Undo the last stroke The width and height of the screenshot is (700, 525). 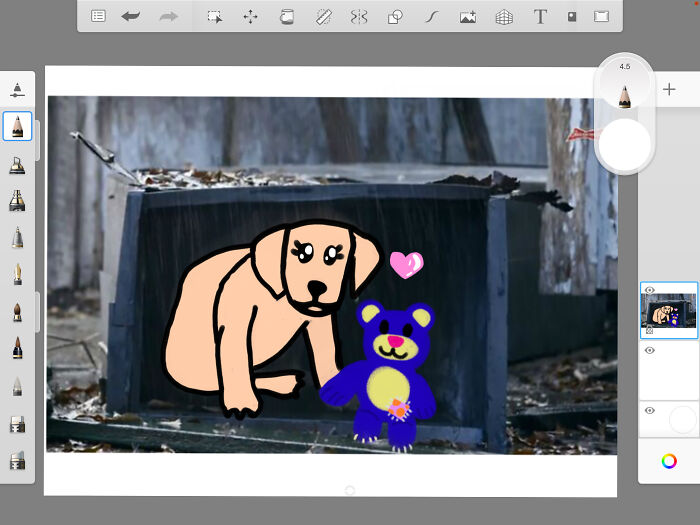coord(131,16)
